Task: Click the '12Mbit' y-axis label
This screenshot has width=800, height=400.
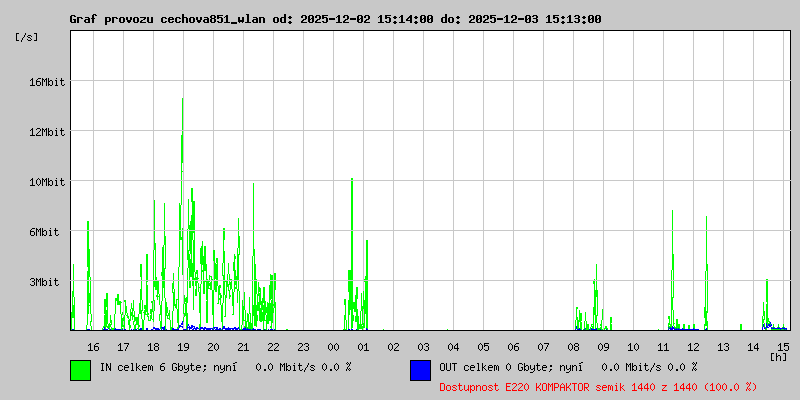Action: pos(47,132)
